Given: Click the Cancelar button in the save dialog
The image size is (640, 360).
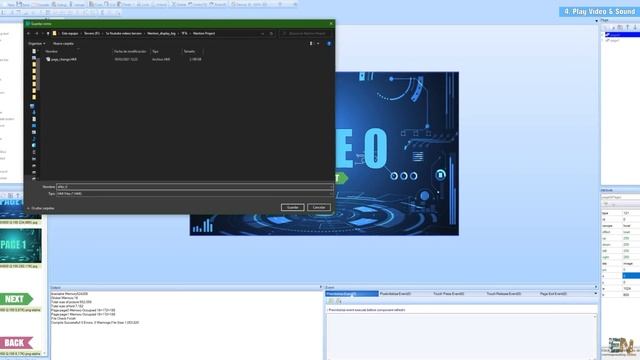Looking at the screenshot, I should 319,207.
